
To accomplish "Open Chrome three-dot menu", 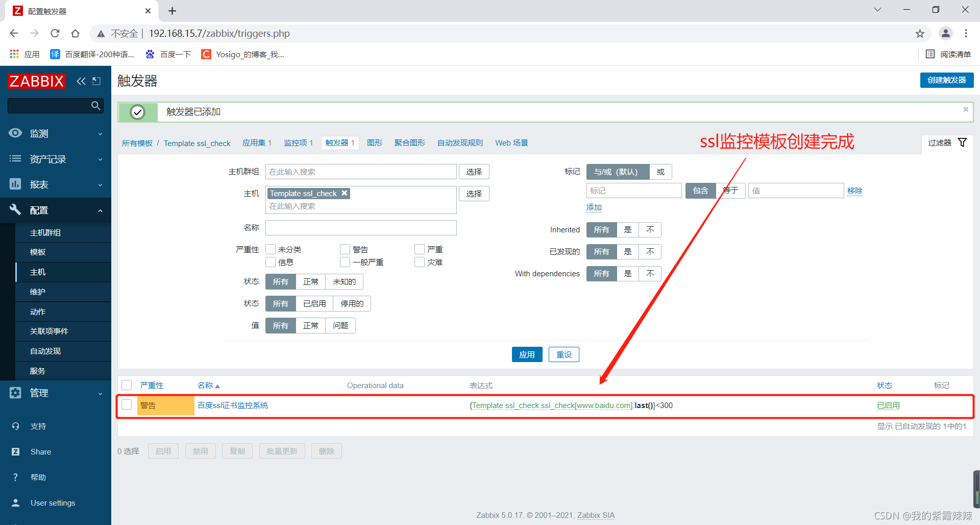I will 966,34.
